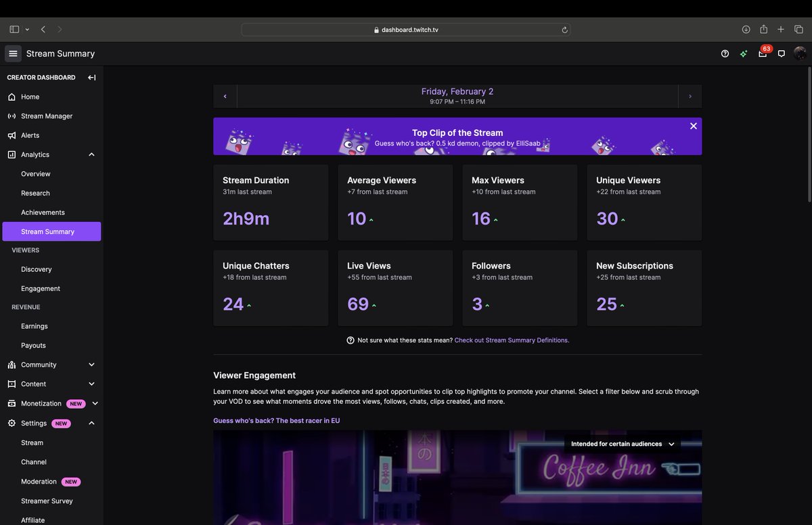This screenshot has width=812, height=525.
Task: Collapse the Creator Dashboard sidebar
Action: 91,77
